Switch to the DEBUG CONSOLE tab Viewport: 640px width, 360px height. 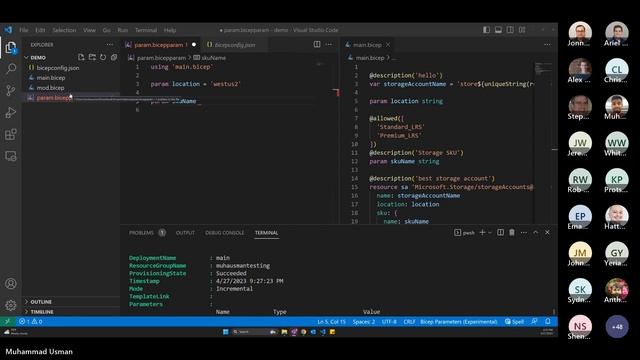point(224,233)
